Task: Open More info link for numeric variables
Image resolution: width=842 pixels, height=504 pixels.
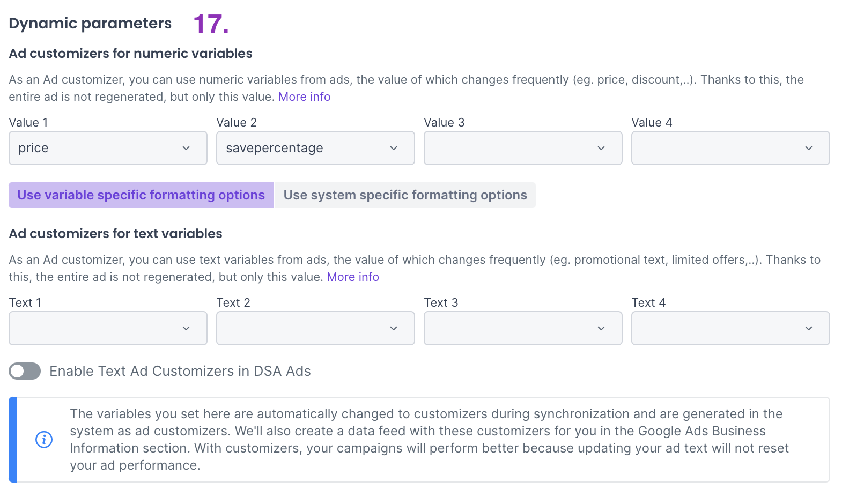Action: point(304,97)
